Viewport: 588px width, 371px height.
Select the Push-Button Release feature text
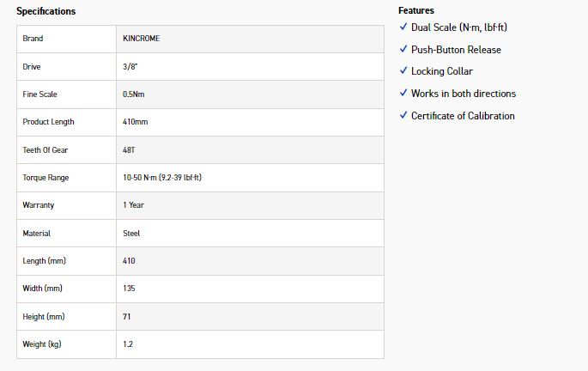tap(456, 50)
